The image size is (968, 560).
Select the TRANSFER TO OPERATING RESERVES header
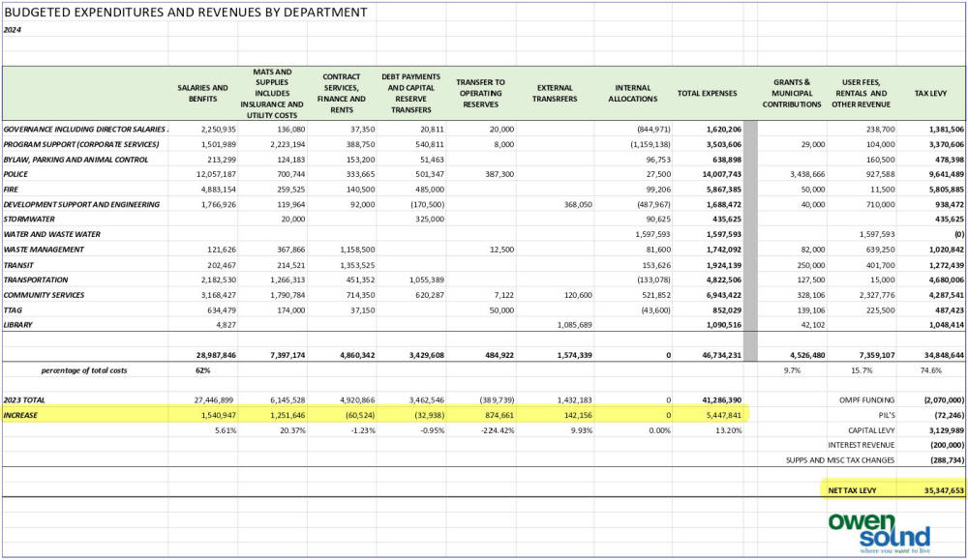(x=481, y=94)
